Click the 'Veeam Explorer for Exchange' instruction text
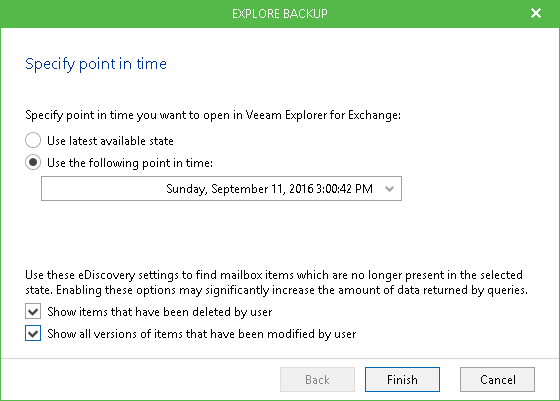 pyautogui.click(x=213, y=115)
